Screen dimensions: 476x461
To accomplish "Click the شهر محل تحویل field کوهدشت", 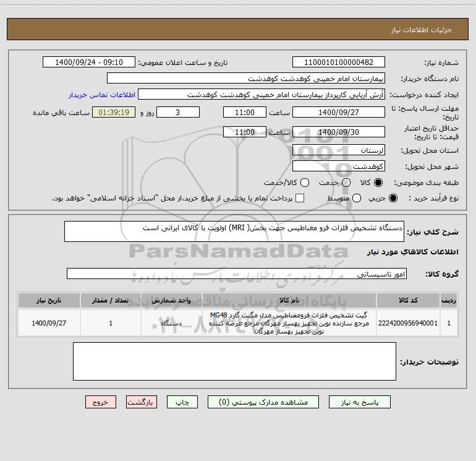I will 339,166.
